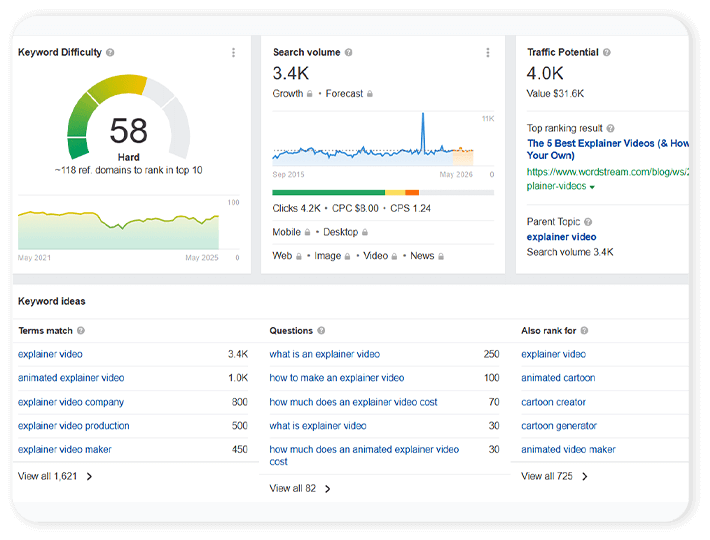Click the green segment of clicks distribution bar
The image size is (710, 540).
(329, 193)
